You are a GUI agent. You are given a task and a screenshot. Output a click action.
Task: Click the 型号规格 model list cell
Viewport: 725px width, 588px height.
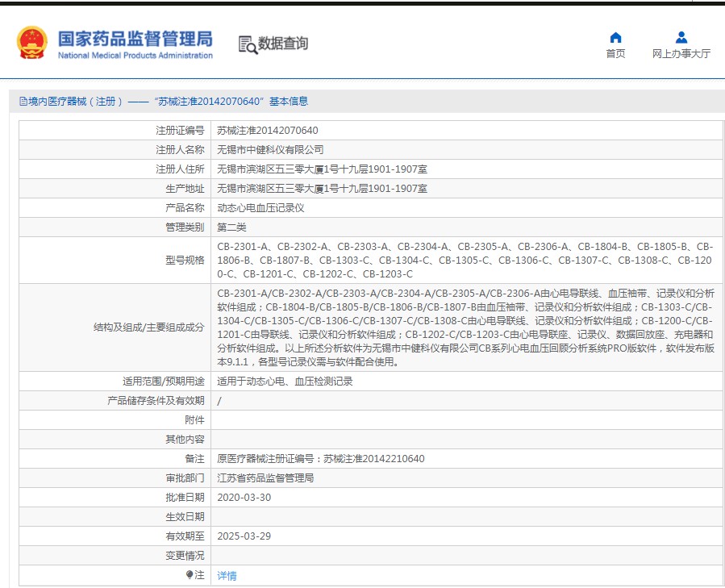[465, 260]
